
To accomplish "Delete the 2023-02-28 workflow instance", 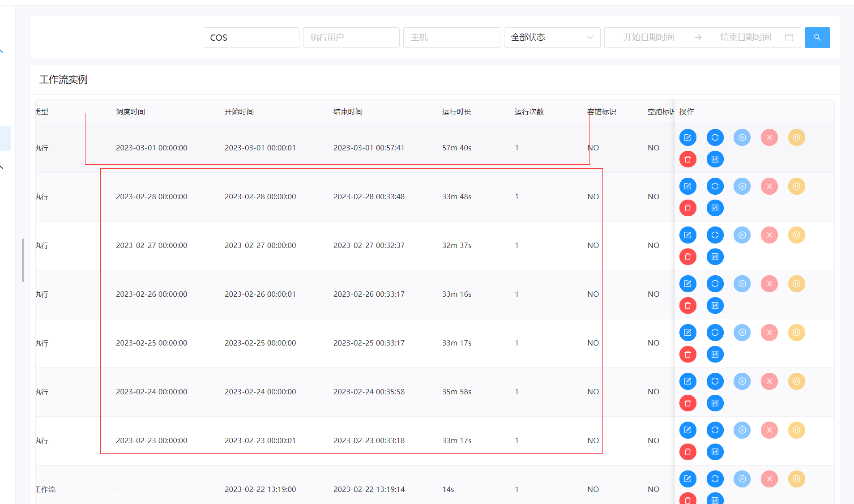I will [x=687, y=208].
